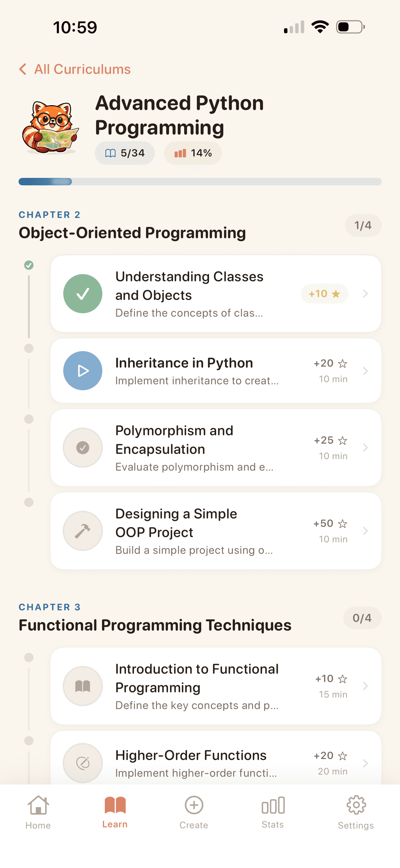Open the Settings tab
This screenshot has height=868, width=400.
pyautogui.click(x=356, y=812)
